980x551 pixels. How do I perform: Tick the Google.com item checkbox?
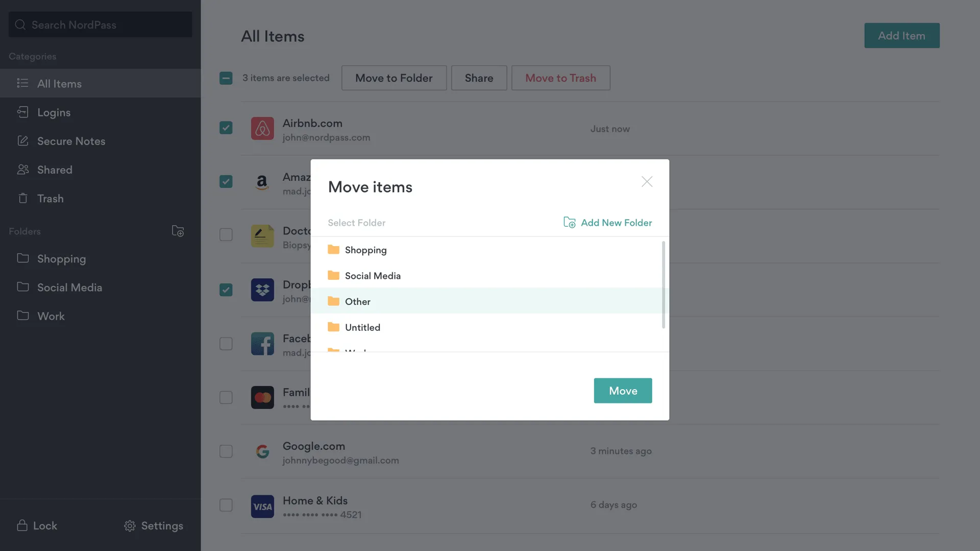[x=226, y=451]
